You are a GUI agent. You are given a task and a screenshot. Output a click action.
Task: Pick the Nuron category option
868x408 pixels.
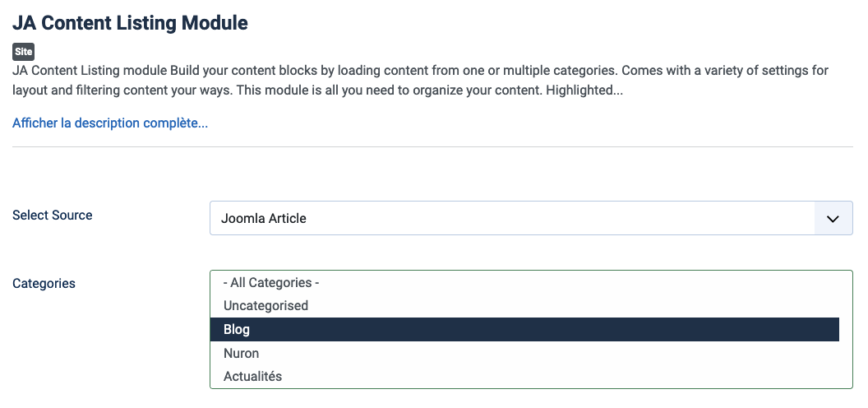click(x=241, y=353)
